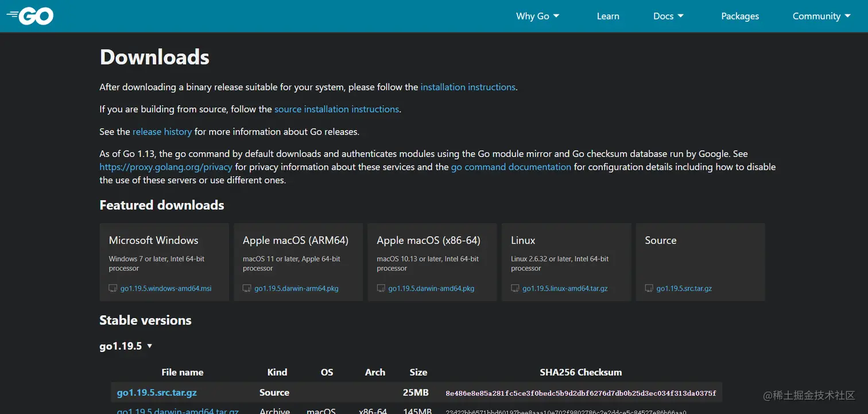This screenshot has width=868, height=414.
Task: Click the Go logo in header
Action: coord(30,16)
